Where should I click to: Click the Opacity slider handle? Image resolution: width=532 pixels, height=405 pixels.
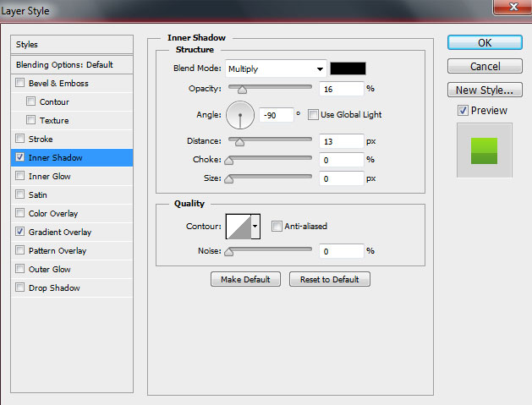coord(242,90)
